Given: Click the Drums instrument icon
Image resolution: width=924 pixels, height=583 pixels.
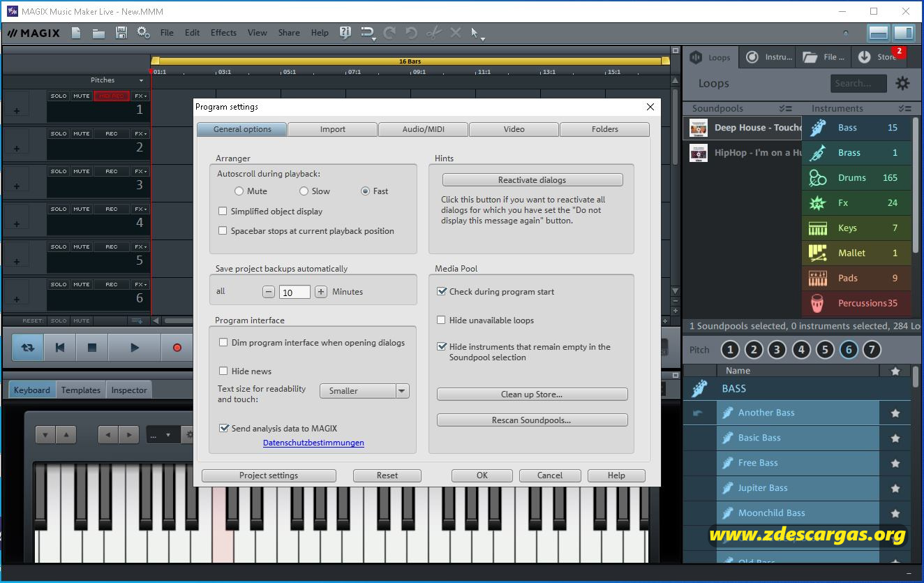Looking at the screenshot, I should coord(818,178).
